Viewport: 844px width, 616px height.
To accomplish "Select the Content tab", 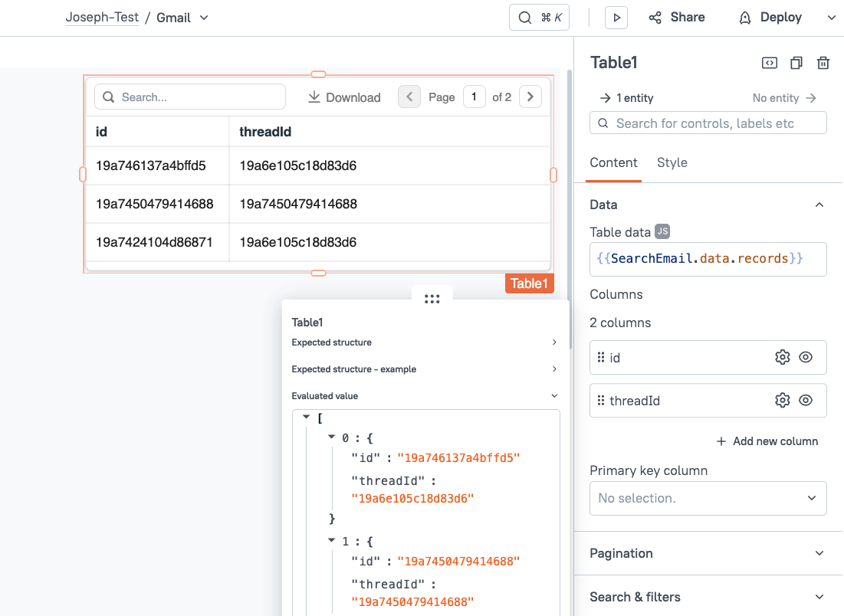I will click(x=613, y=162).
